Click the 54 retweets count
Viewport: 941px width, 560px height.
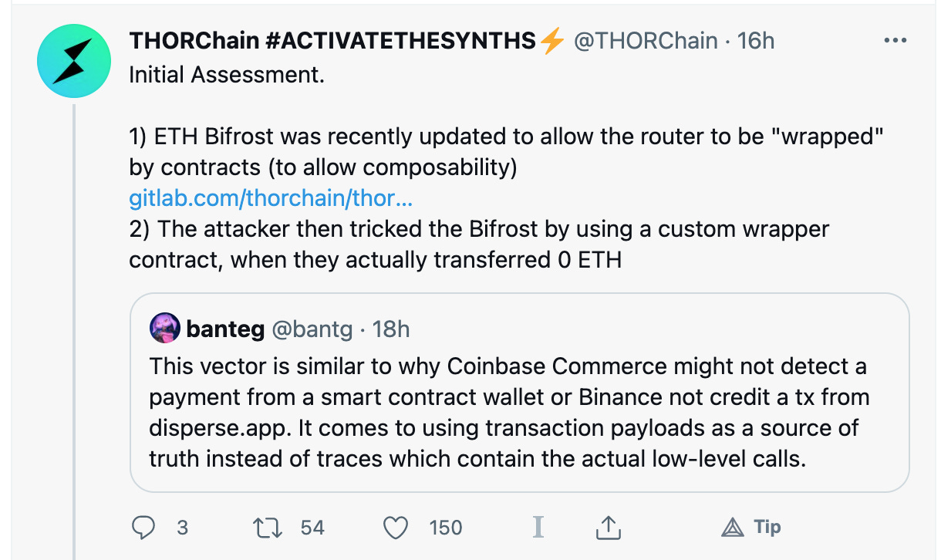tap(312, 528)
